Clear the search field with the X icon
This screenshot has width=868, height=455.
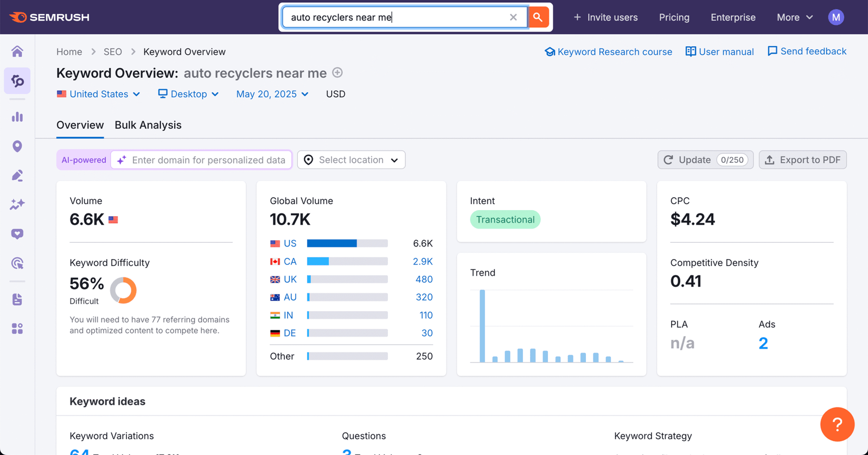pyautogui.click(x=513, y=17)
